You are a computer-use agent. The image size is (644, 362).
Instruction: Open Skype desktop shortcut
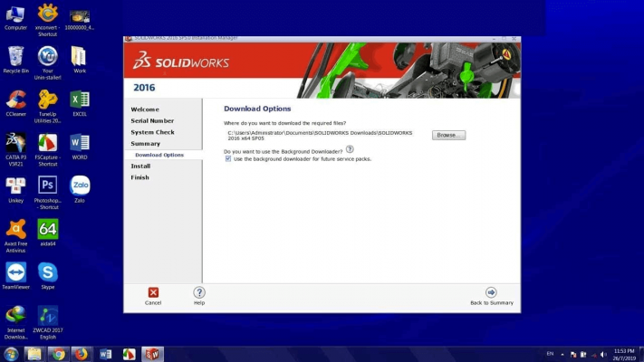coord(48,272)
